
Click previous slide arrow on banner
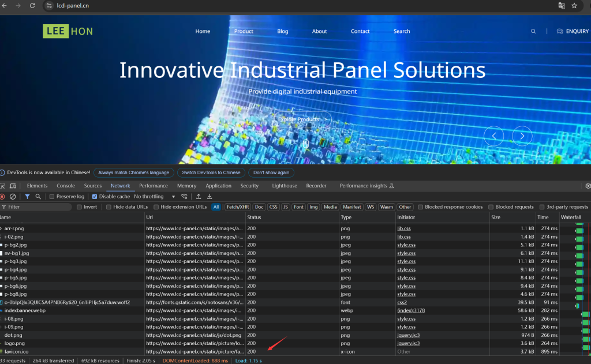click(x=493, y=136)
